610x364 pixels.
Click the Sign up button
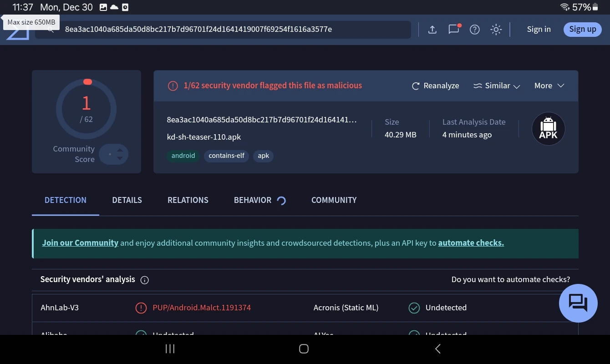(582, 29)
